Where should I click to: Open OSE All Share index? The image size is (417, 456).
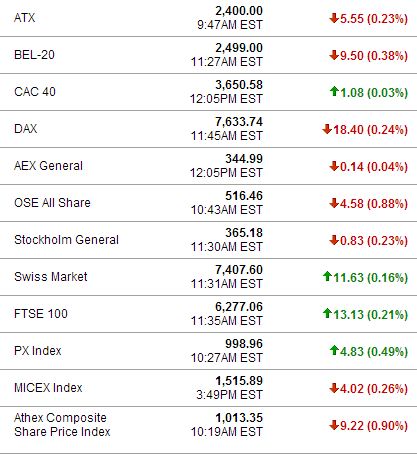[x=52, y=203]
